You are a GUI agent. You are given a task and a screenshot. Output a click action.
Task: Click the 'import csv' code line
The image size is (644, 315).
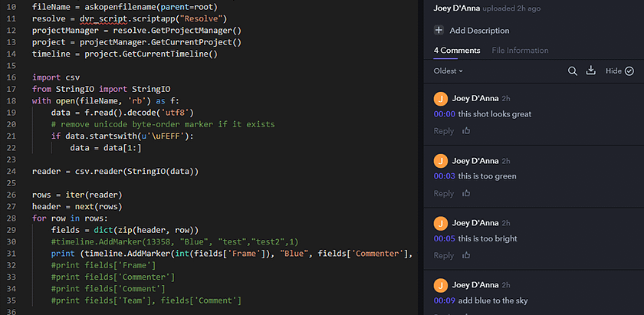tap(56, 77)
